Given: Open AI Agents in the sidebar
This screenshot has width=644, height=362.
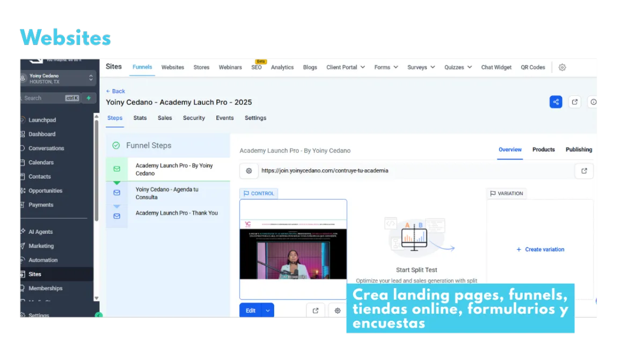Looking at the screenshot, I should [41, 232].
